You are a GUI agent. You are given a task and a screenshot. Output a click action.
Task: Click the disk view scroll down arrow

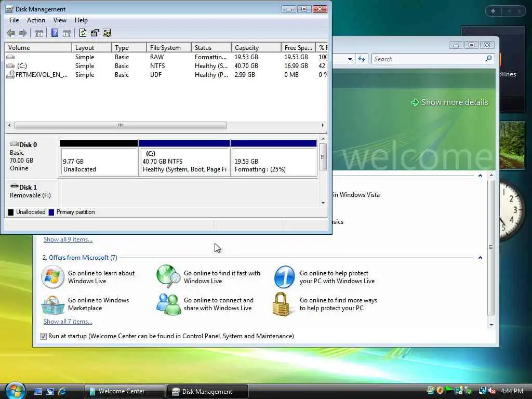click(323, 203)
